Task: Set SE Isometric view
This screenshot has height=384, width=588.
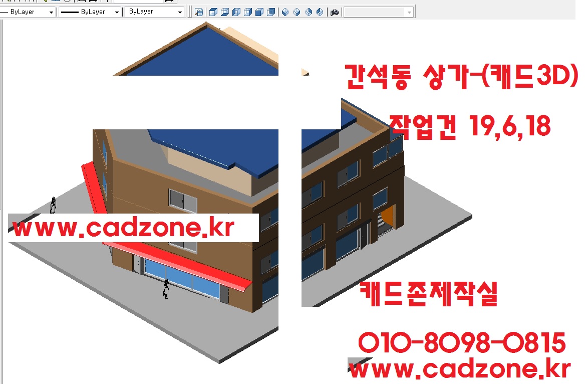Action: tap(297, 12)
